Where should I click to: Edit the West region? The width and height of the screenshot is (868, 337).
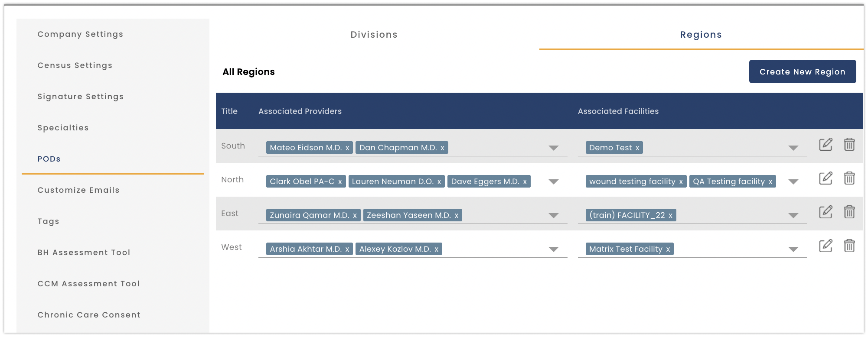(826, 246)
